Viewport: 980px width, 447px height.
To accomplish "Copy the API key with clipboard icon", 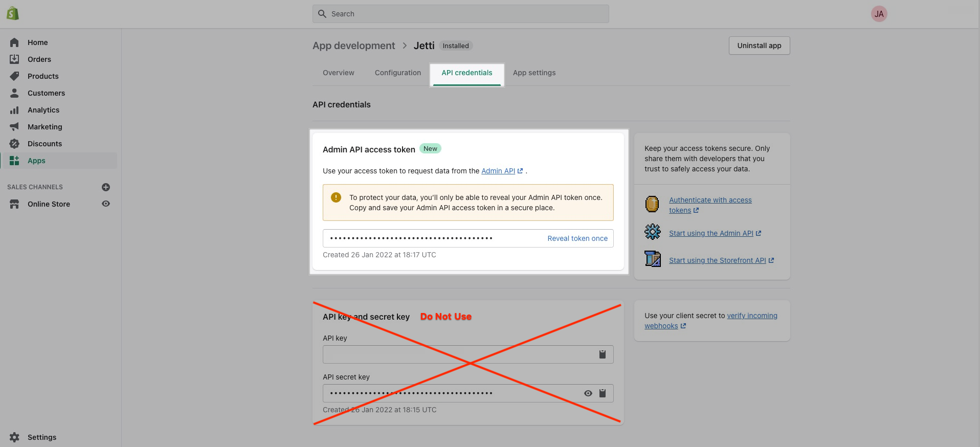I will [603, 354].
